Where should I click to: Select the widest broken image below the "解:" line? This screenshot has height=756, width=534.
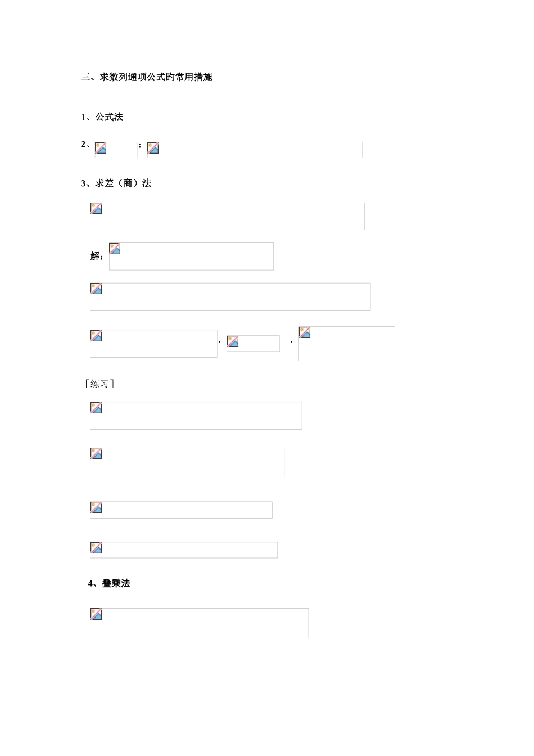coord(230,296)
